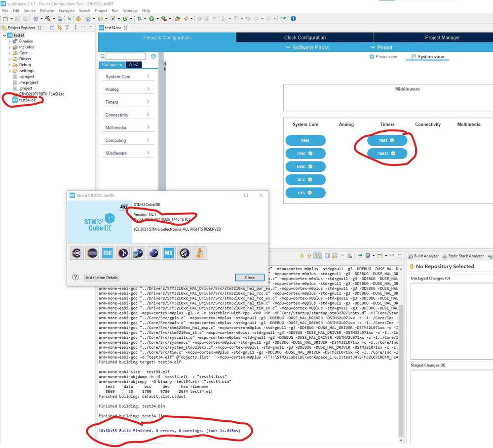Click the Eclipse platform icon in About dialog

(92, 253)
